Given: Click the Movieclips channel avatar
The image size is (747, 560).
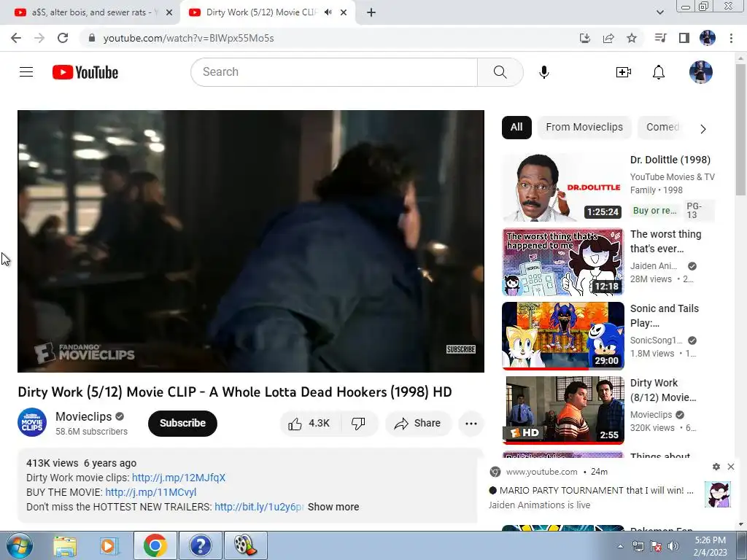Looking at the screenshot, I should tap(32, 422).
